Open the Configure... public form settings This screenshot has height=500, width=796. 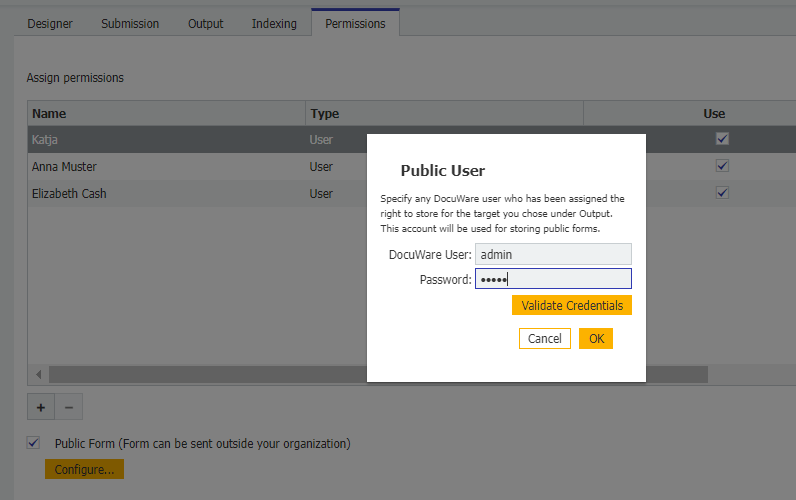coord(84,469)
